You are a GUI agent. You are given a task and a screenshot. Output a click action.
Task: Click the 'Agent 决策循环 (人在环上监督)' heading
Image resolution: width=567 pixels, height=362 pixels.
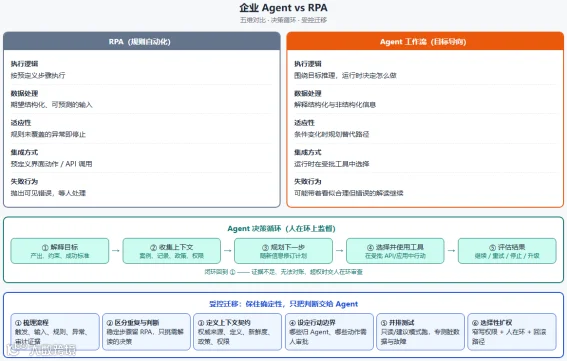281,229
